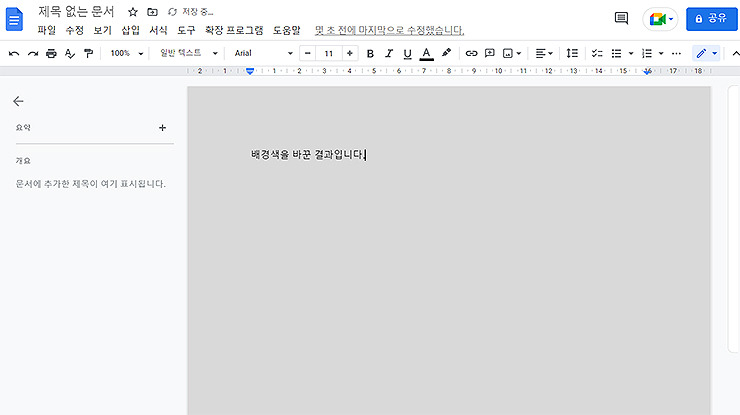740x415 pixels.
Task: Click the 저장 중 saving status indicator
Action: point(191,12)
